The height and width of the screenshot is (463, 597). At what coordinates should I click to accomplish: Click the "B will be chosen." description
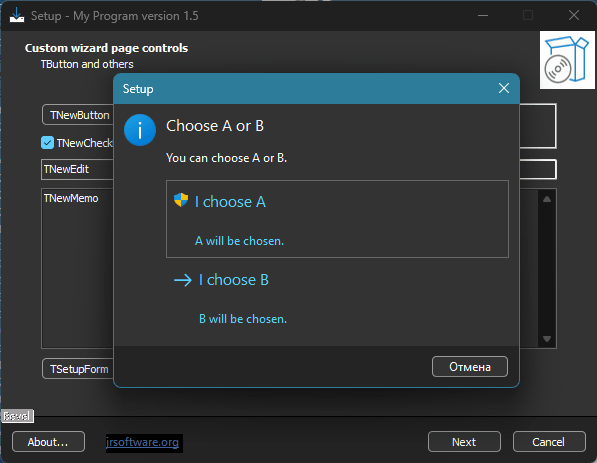pos(243,319)
